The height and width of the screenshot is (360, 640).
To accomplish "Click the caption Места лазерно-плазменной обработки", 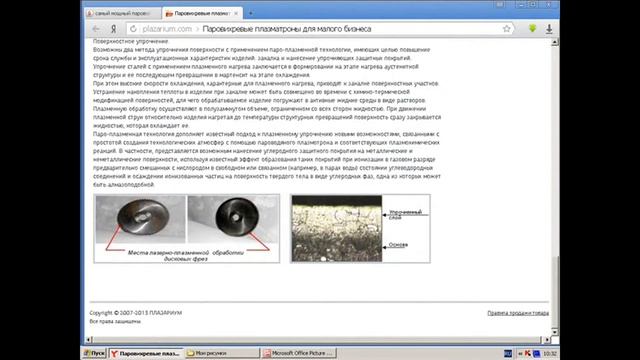I will click(x=186, y=256).
